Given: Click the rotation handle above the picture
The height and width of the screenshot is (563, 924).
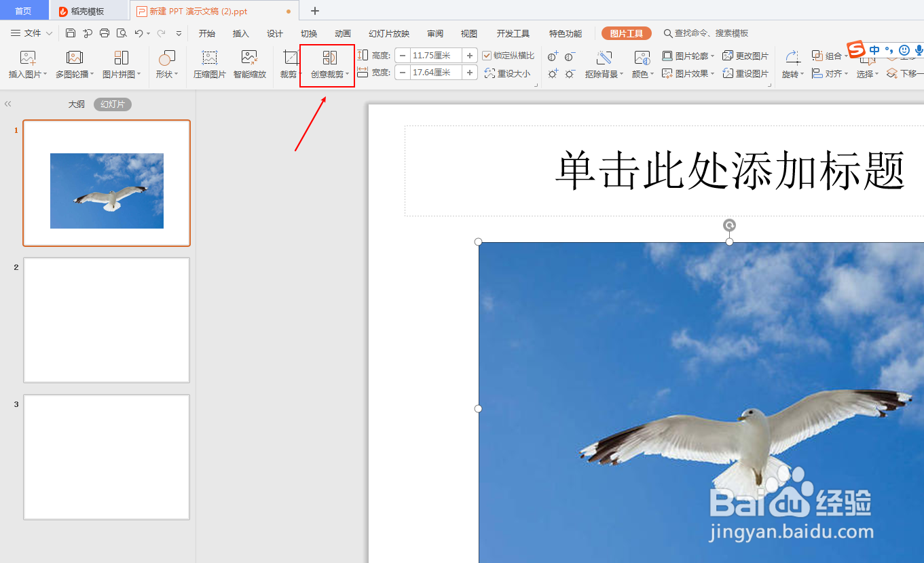Looking at the screenshot, I should (x=729, y=225).
